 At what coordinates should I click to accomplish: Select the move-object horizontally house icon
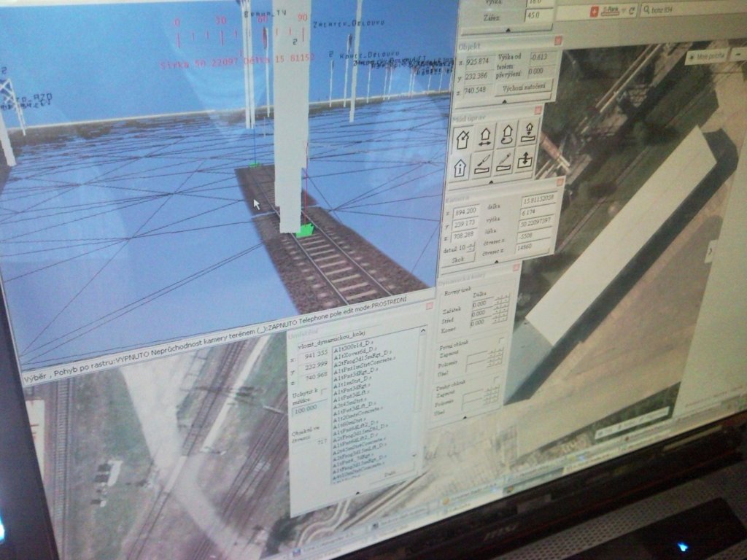485,136
